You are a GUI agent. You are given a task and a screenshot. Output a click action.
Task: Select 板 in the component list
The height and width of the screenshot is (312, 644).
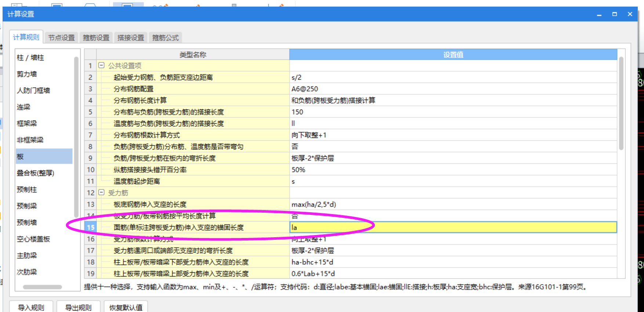[x=44, y=157]
